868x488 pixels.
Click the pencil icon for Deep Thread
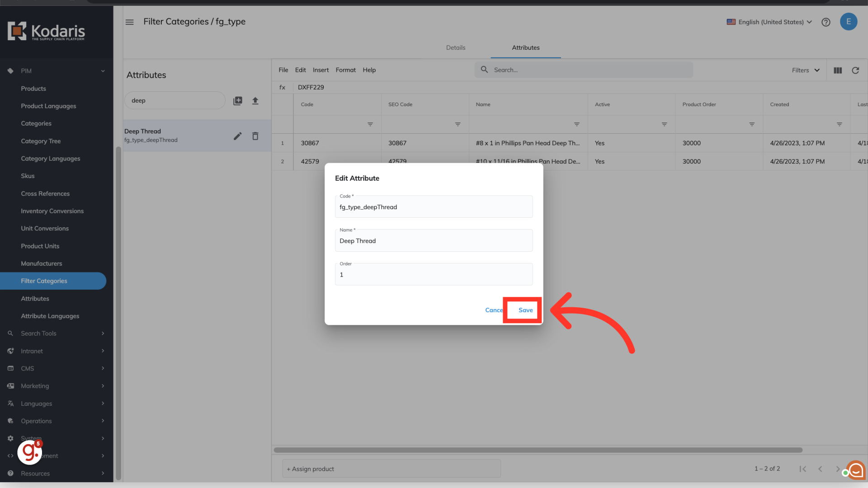[x=237, y=136]
